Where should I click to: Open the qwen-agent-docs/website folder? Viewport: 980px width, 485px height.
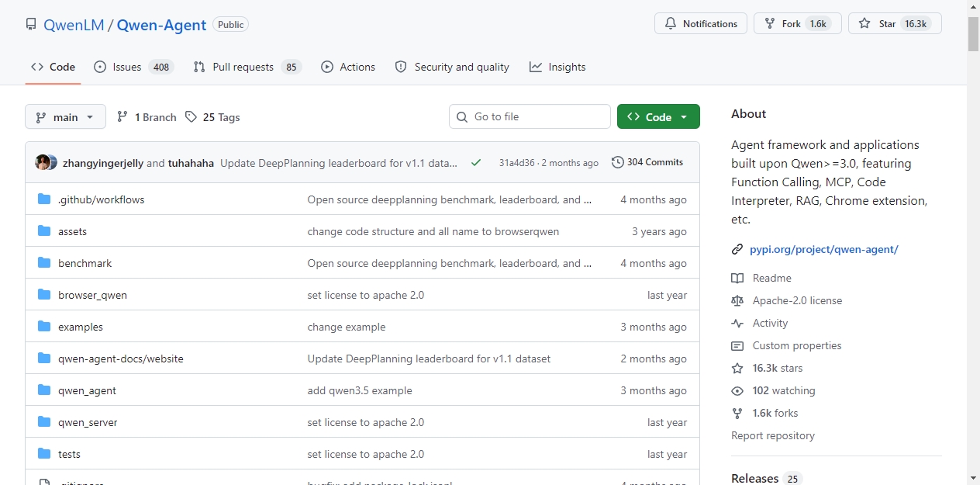(121, 359)
